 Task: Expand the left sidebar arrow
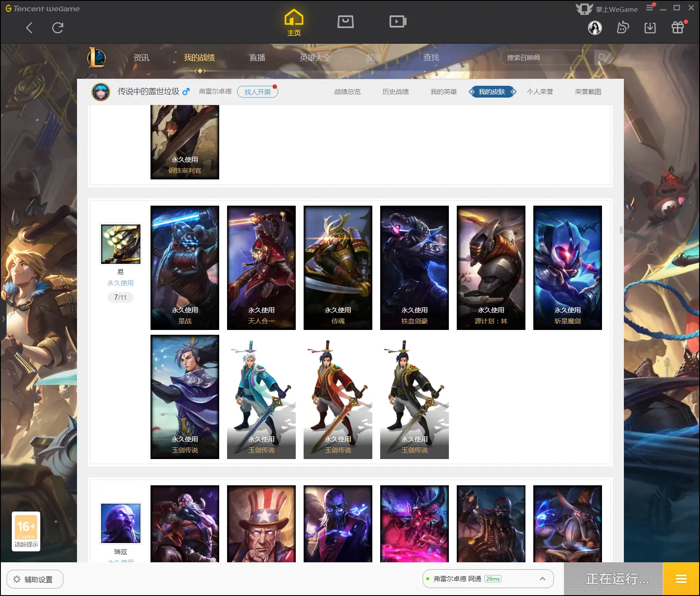point(3,319)
